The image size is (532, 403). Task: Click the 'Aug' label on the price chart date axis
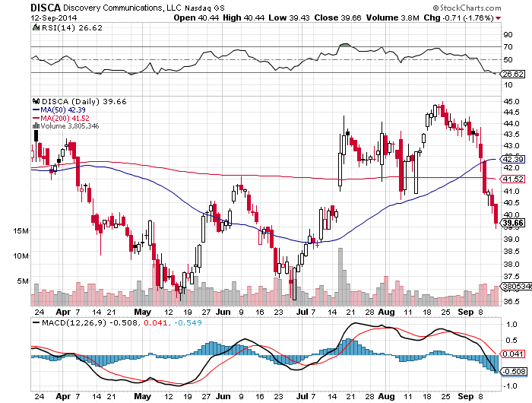pyautogui.click(x=386, y=312)
